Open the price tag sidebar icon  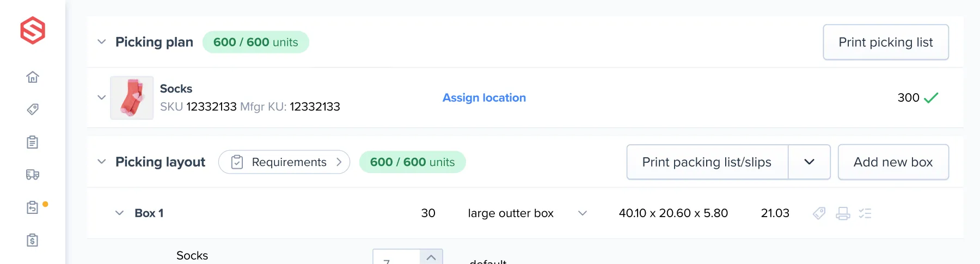(33, 109)
